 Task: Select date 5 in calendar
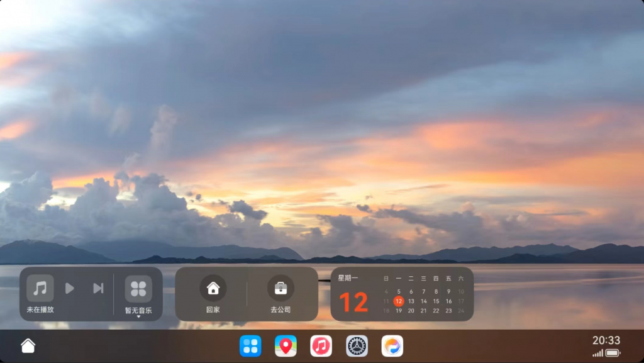398,291
